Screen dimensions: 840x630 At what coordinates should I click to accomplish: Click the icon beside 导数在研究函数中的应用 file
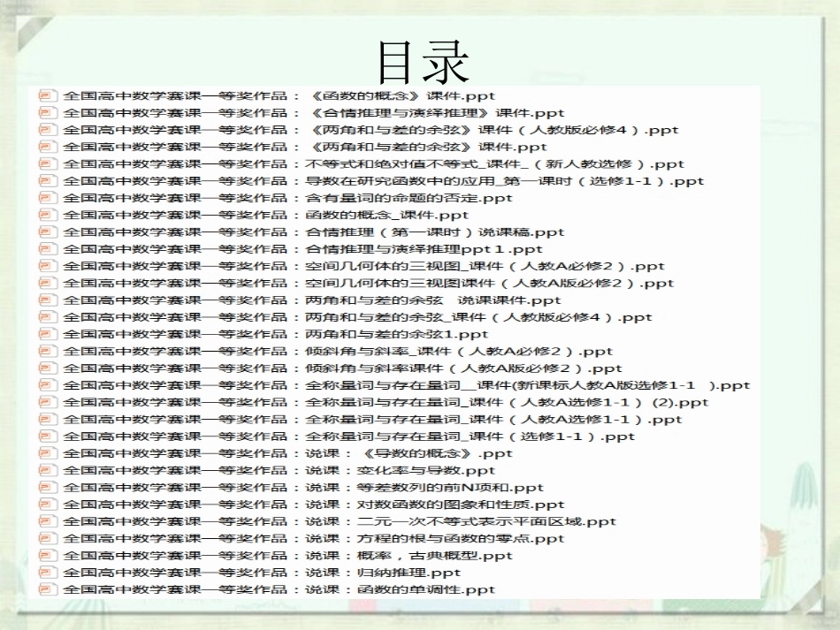pyautogui.click(x=47, y=181)
